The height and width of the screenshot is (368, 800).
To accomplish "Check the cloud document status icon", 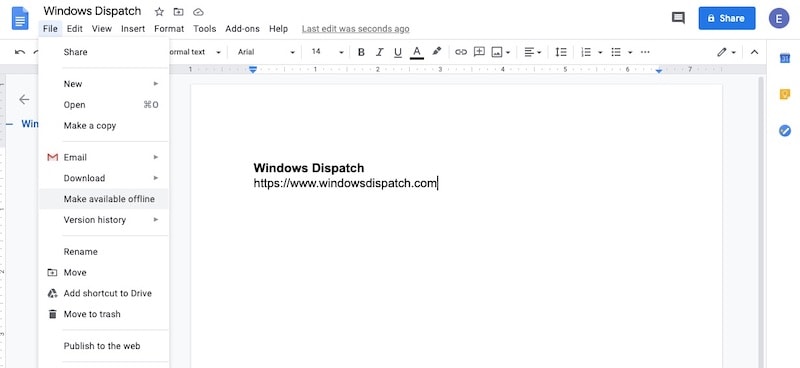I will tap(198, 12).
